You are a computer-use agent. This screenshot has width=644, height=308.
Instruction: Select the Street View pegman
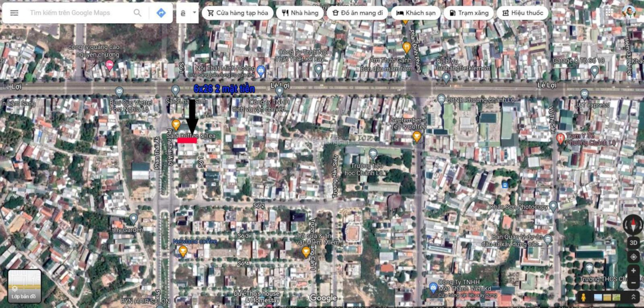click(584, 297)
